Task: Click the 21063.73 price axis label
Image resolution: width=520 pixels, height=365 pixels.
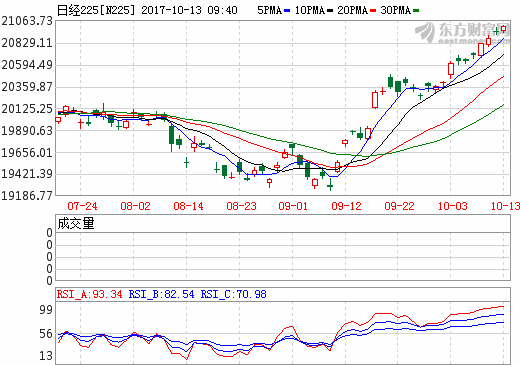Action: [x=27, y=21]
